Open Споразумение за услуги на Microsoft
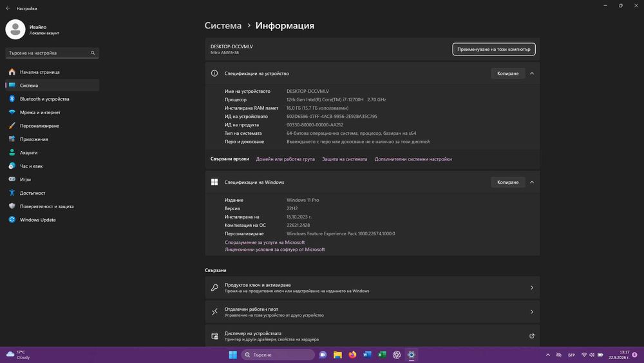Viewport: 644px width, 363px height. click(265, 242)
